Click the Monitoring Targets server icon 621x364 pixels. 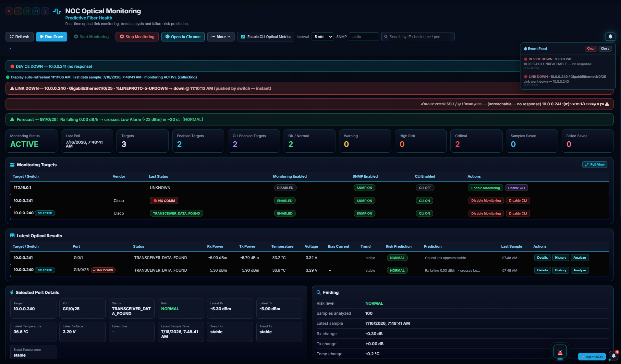[x=12, y=165]
